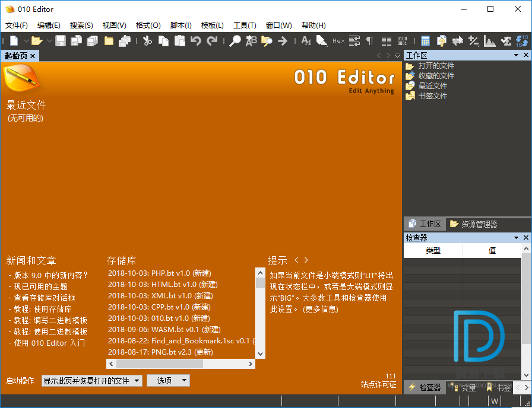Open the Histogram chart icon
532x408 pixels.
[x=490, y=41]
